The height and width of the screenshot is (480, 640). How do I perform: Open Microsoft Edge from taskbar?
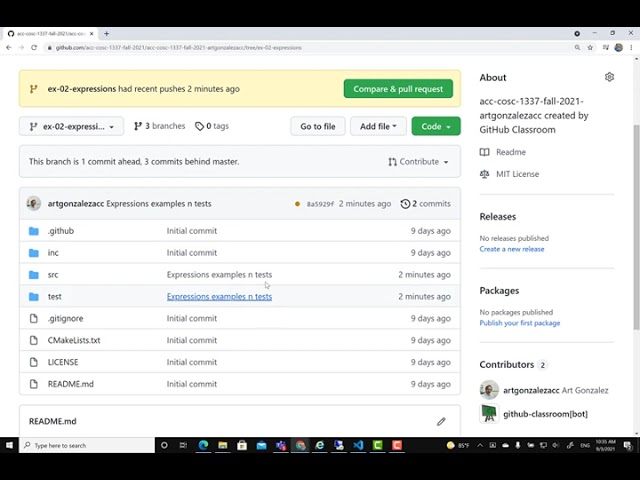point(203,445)
